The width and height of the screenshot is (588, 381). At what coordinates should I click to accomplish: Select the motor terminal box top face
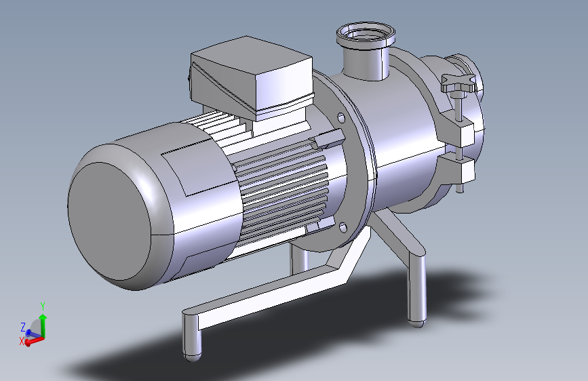click(251, 54)
